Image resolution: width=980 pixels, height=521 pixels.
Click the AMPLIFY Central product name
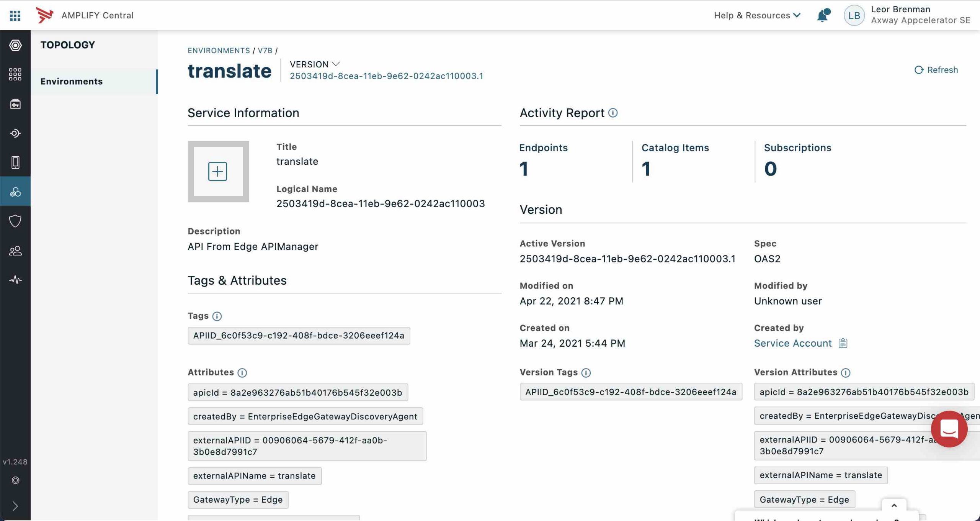click(98, 15)
